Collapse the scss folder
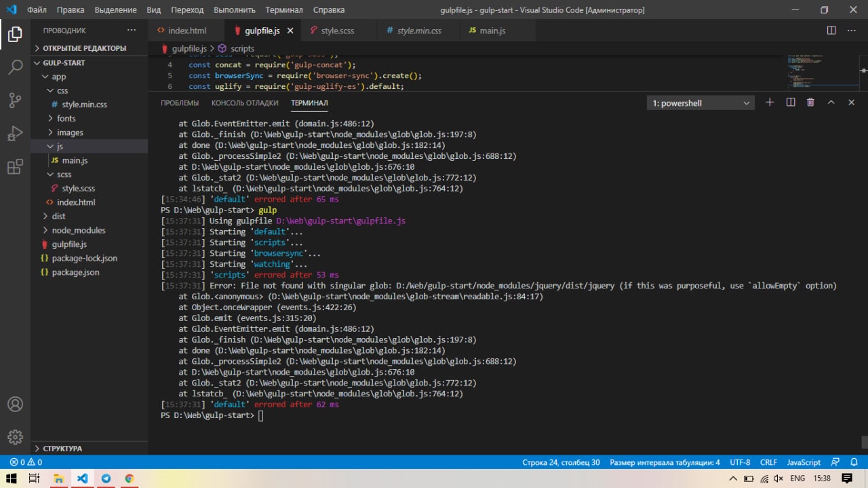This screenshot has height=488, width=868. [89, 174]
